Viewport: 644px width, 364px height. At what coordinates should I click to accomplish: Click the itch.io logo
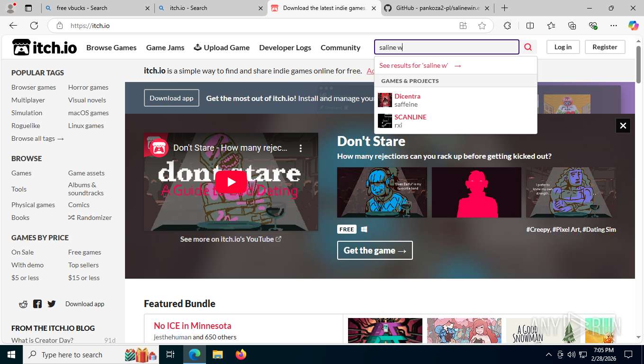click(x=45, y=47)
